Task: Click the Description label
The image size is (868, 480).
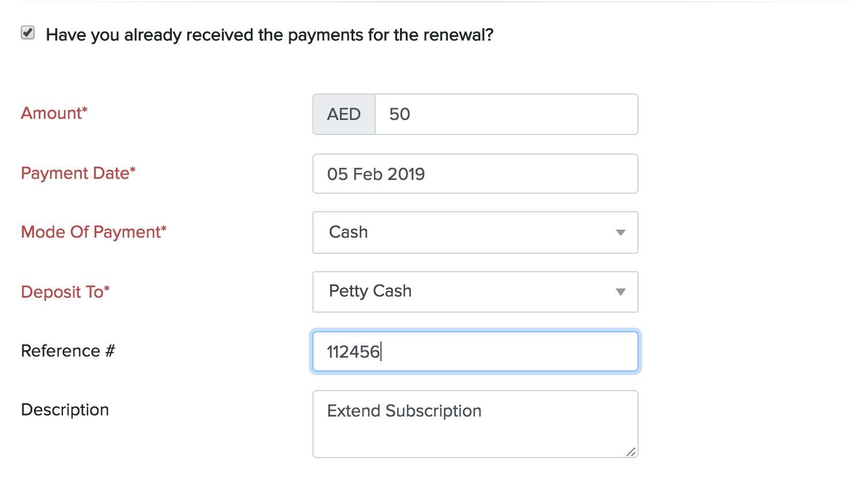Action: click(x=65, y=410)
